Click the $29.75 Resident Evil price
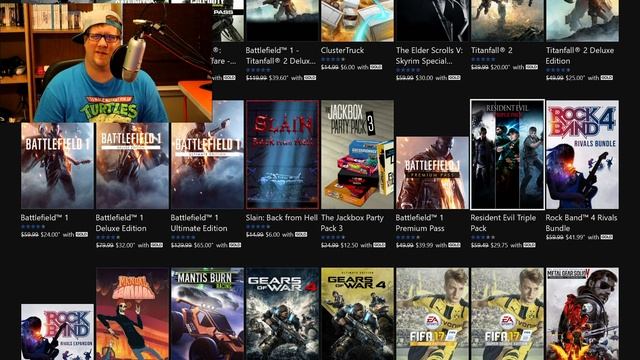Viewport: 640px width, 360px height. click(500, 245)
